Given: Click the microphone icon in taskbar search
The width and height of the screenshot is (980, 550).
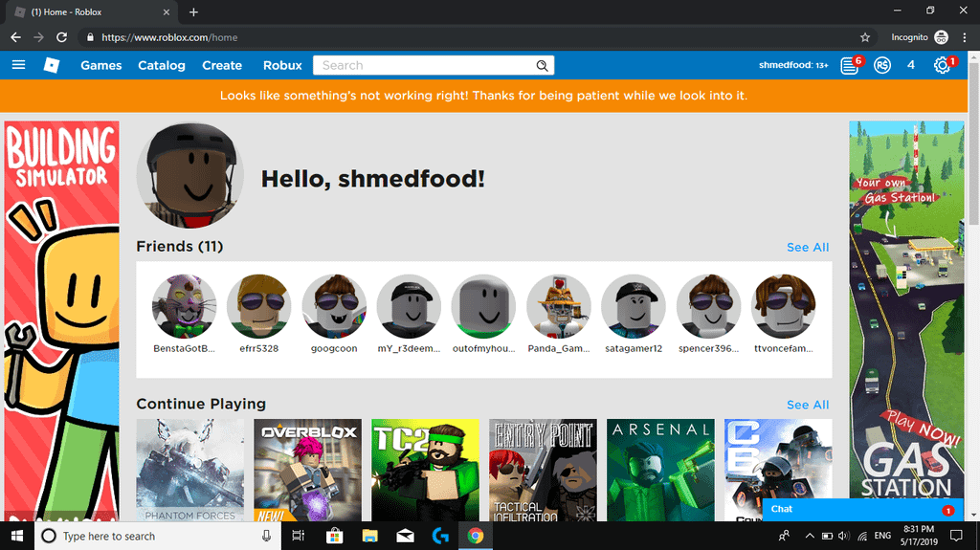Looking at the screenshot, I should 266,536.
